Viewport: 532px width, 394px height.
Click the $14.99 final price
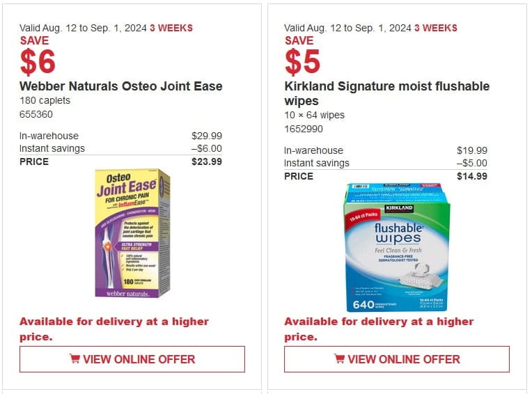click(x=472, y=176)
